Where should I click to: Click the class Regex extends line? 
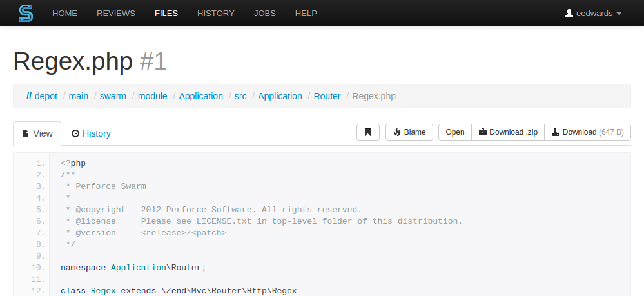179,291
